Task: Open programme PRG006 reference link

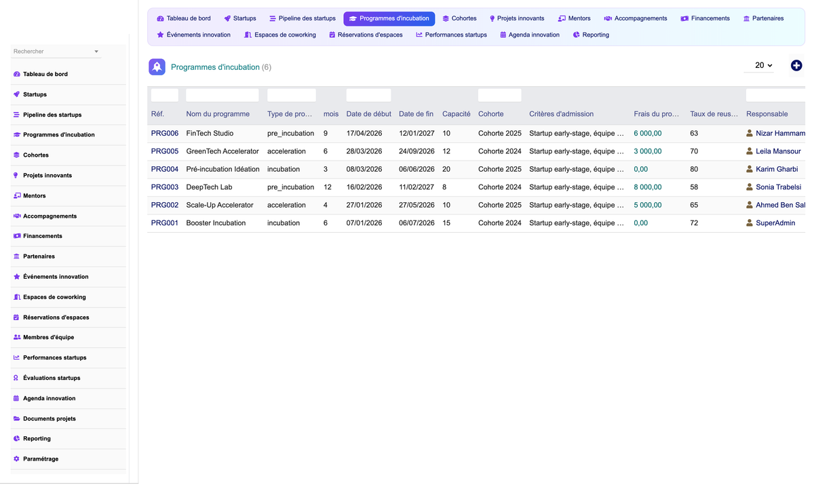Action: point(165,134)
